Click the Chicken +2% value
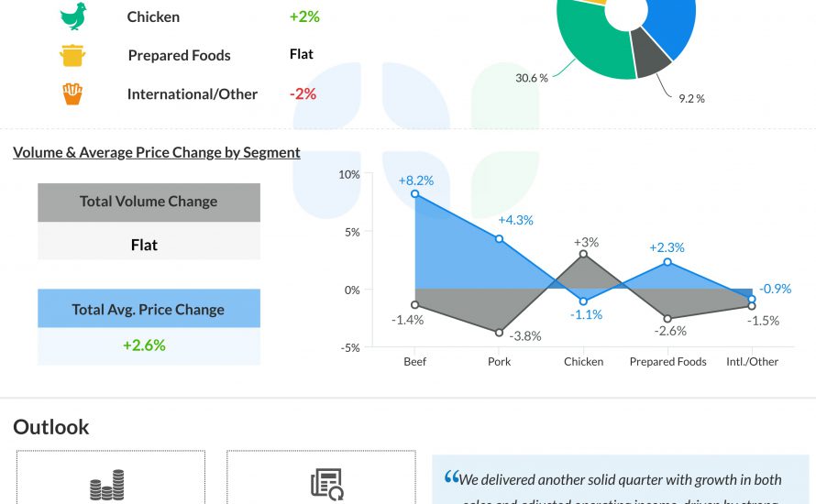This screenshot has width=816, height=504. pos(304,16)
